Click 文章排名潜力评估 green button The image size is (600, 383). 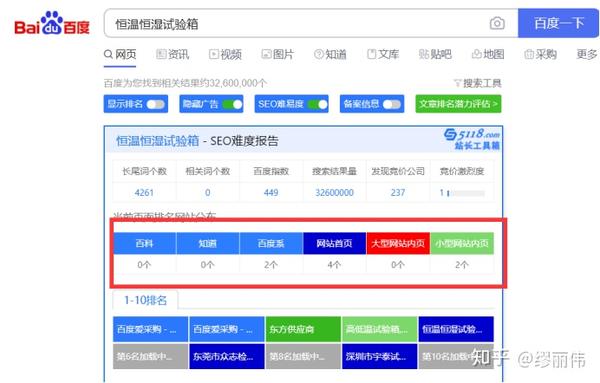point(458,104)
